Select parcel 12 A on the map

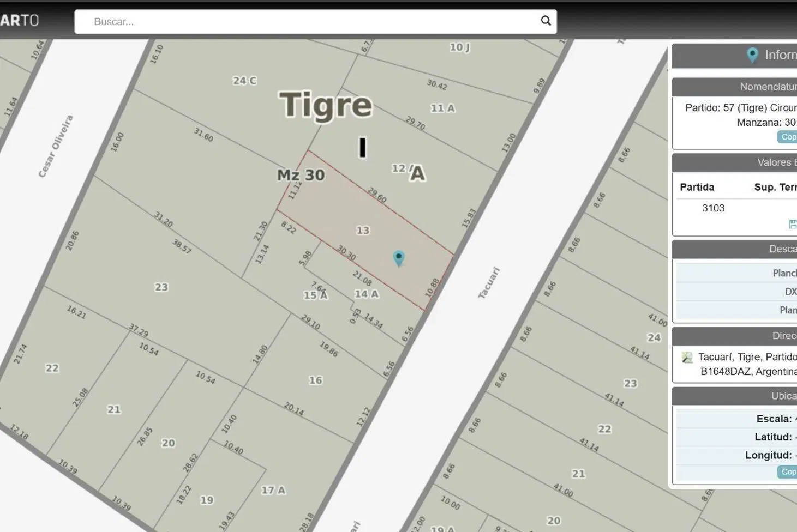[x=402, y=168]
